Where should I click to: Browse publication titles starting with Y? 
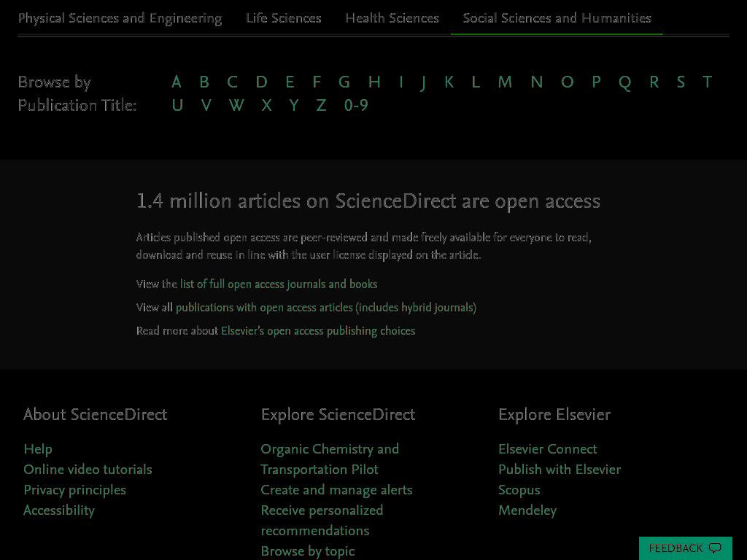coord(294,105)
